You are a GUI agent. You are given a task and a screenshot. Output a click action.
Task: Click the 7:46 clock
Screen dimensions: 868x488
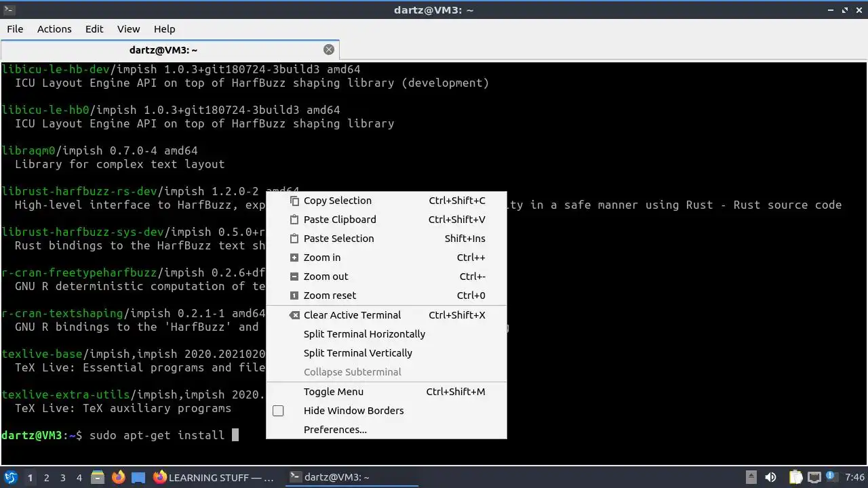click(x=854, y=477)
